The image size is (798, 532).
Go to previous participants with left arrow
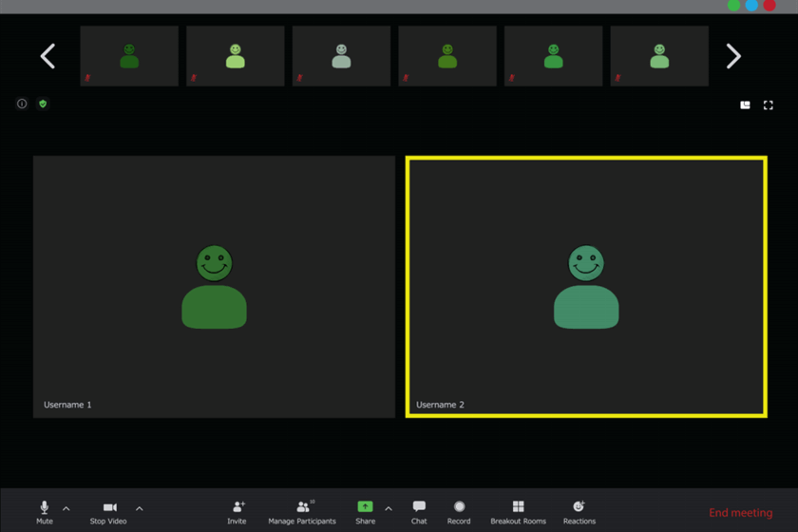click(x=47, y=57)
